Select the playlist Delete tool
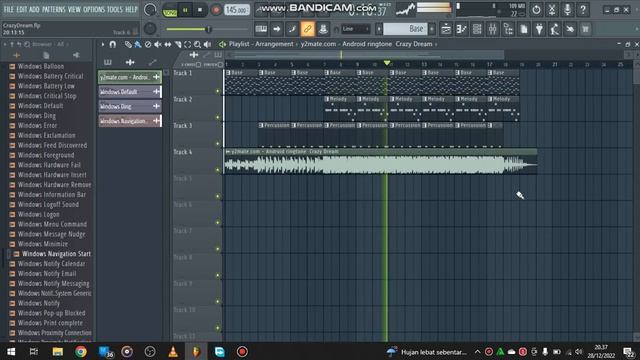The width and height of the screenshot is (640, 360). pyautogui.click(x=148, y=44)
